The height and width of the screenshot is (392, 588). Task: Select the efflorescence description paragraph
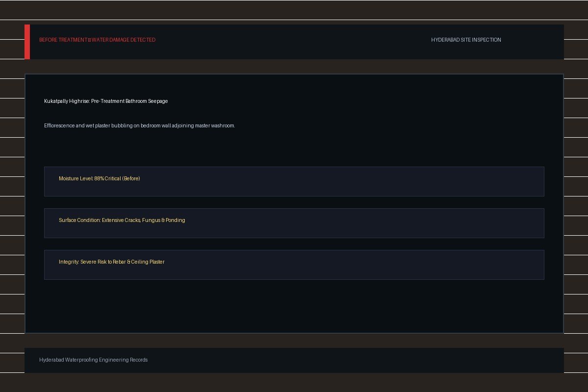coord(140,125)
